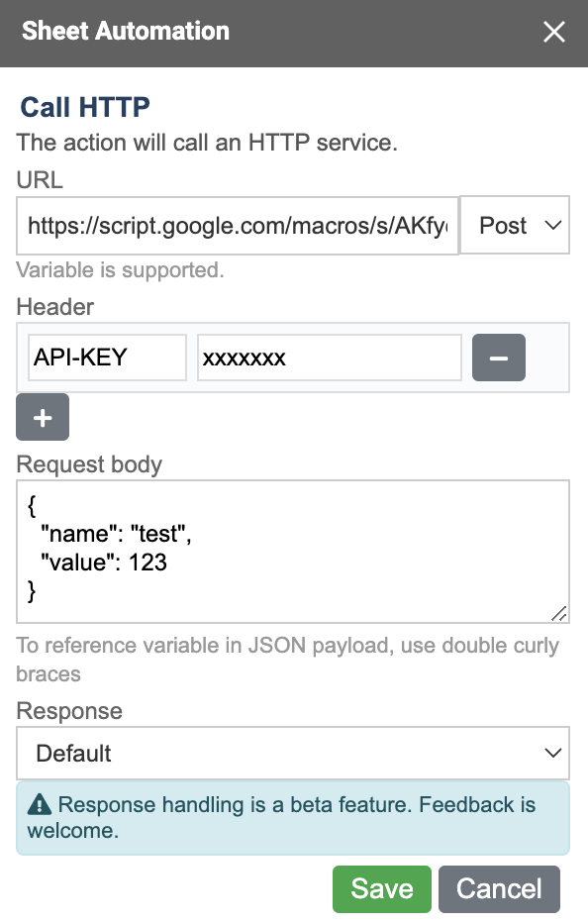
Task: Save the HTTP call settings
Action: [382, 889]
